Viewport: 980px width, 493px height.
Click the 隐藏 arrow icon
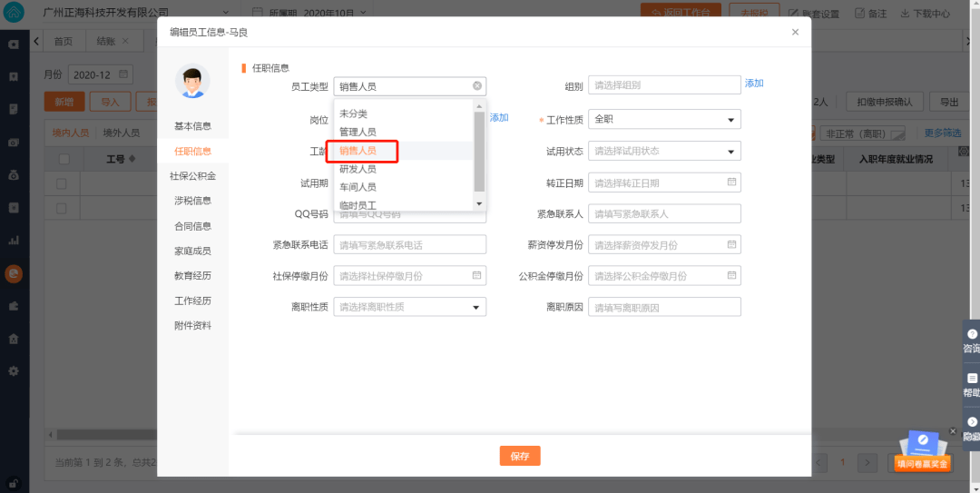(x=972, y=421)
